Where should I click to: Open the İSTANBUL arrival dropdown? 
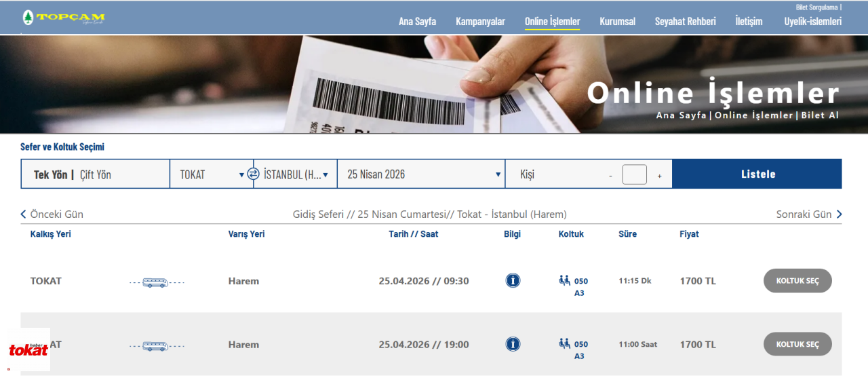pyautogui.click(x=296, y=174)
